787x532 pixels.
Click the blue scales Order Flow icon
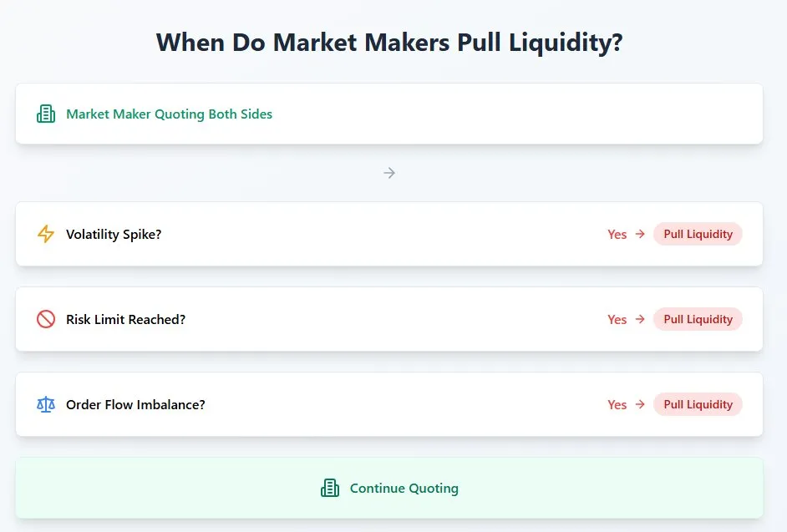(46, 404)
